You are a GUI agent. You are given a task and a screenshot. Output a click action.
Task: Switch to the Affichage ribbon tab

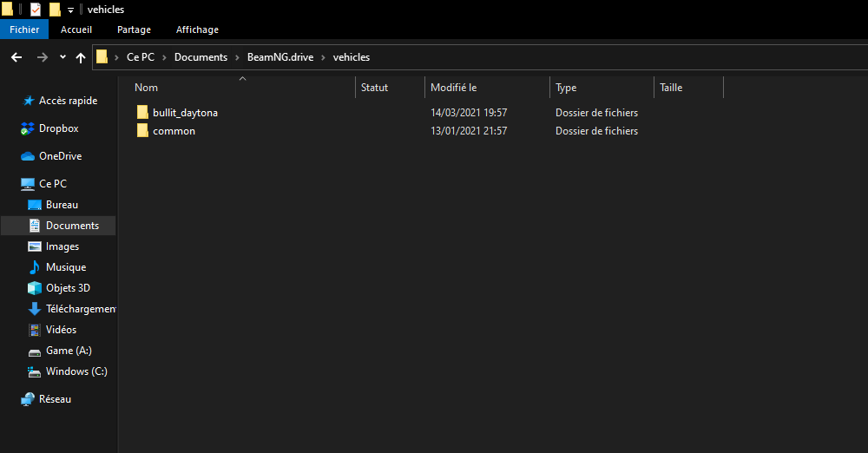(x=197, y=30)
